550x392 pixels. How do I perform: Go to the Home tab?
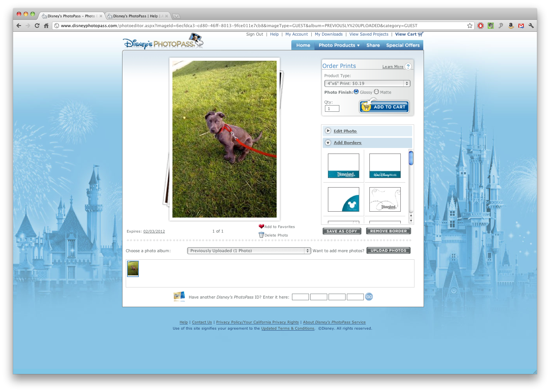(303, 45)
